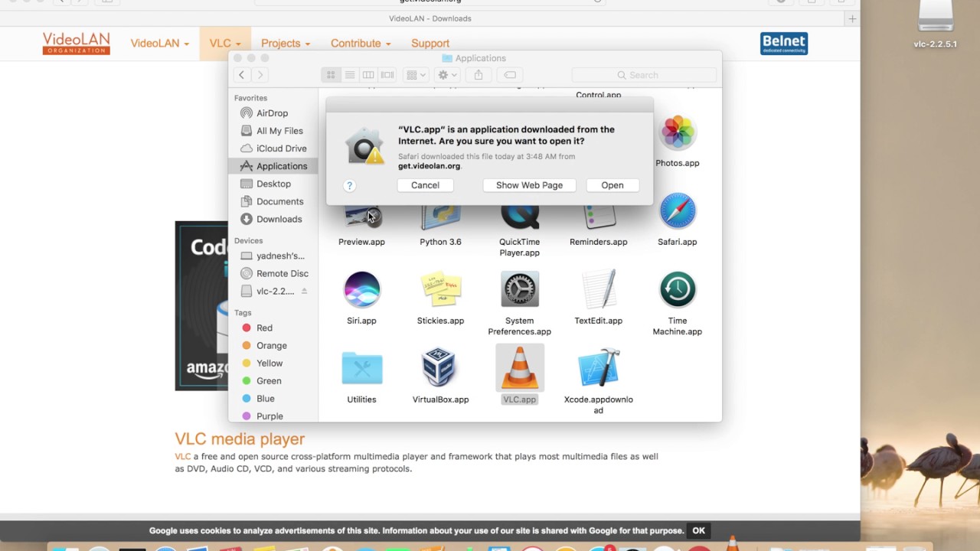
Task: Select Applications in Finder sidebar
Action: (x=273, y=166)
